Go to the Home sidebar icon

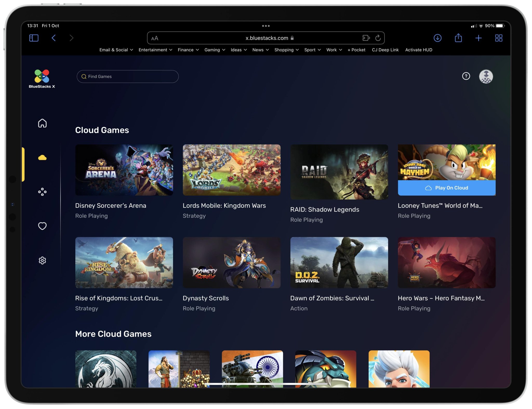(x=42, y=123)
